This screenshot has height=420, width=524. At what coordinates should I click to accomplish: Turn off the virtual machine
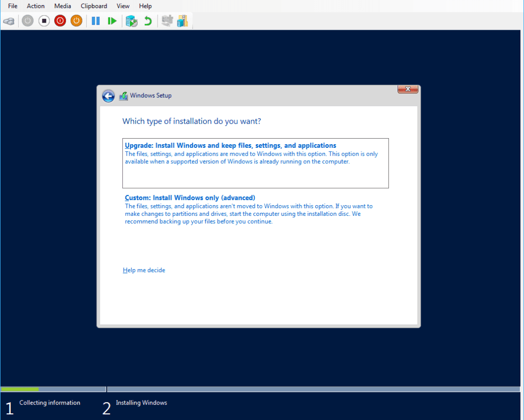[x=44, y=21]
